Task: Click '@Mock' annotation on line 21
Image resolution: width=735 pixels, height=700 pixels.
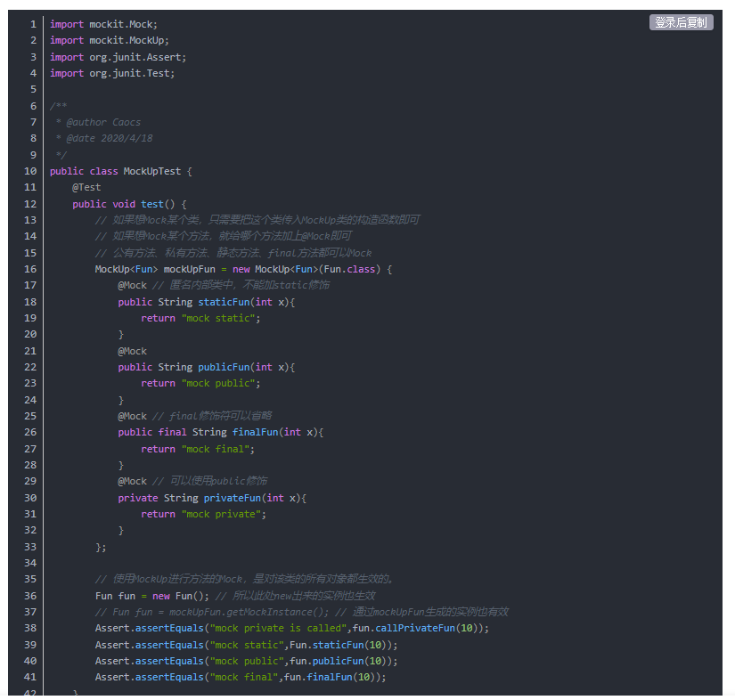Action: tap(132, 351)
